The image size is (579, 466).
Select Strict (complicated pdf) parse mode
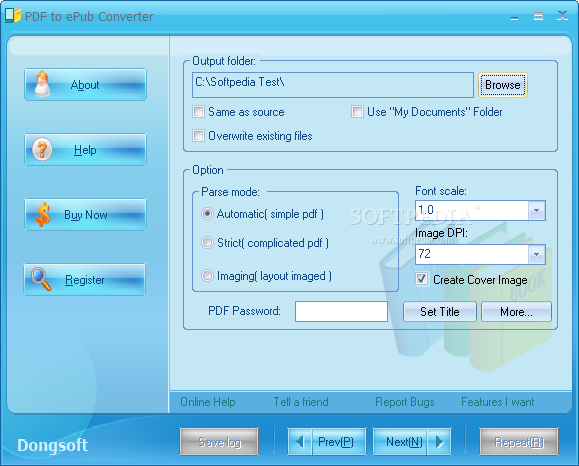[207, 243]
